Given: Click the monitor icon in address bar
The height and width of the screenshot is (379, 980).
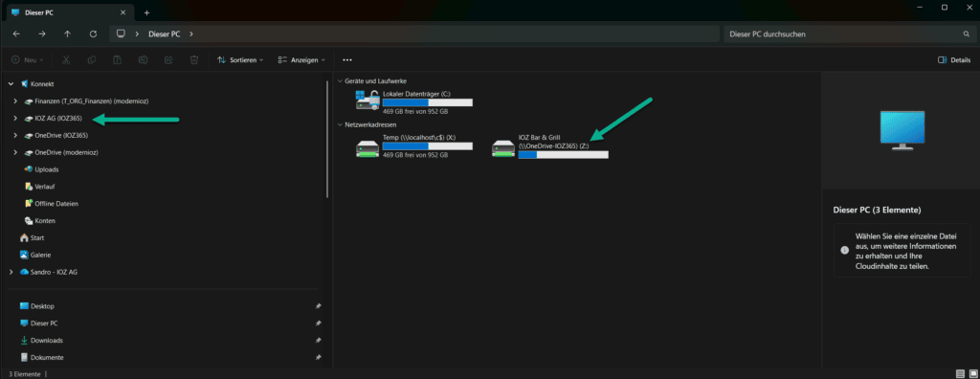Looking at the screenshot, I should tap(122, 33).
